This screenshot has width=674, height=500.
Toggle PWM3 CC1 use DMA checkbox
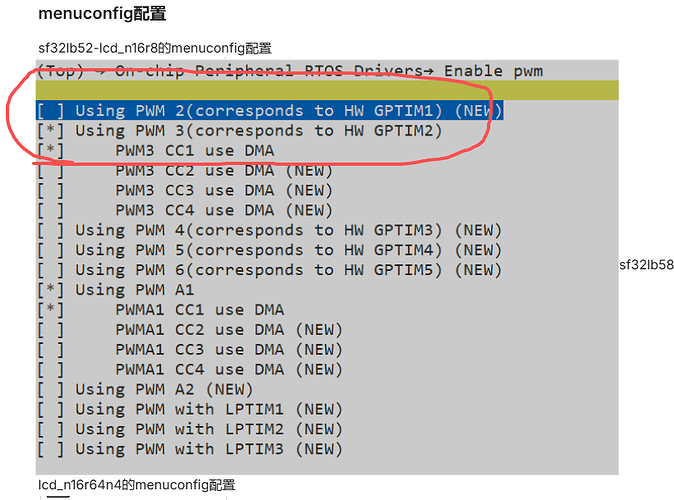click(51, 151)
